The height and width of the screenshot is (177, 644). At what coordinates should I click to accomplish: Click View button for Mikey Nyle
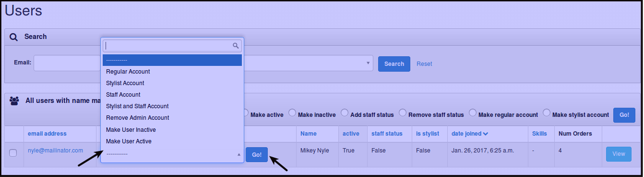pos(619,154)
